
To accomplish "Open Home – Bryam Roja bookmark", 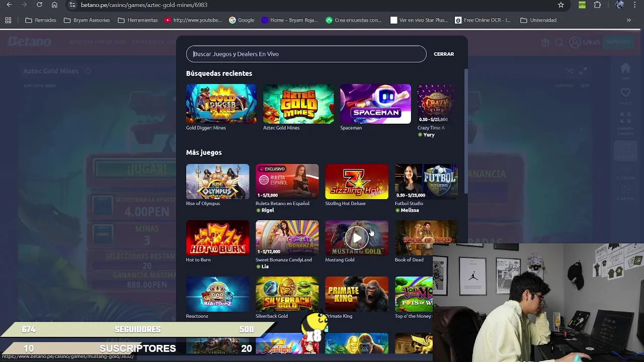I will [290, 20].
